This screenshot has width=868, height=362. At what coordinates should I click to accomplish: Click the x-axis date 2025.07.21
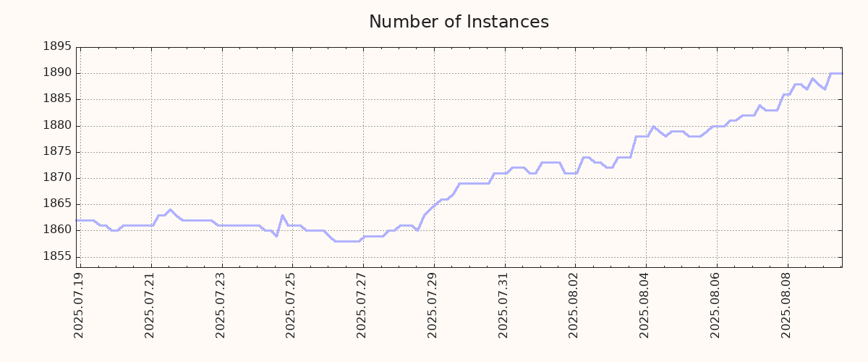click(150, 305)
